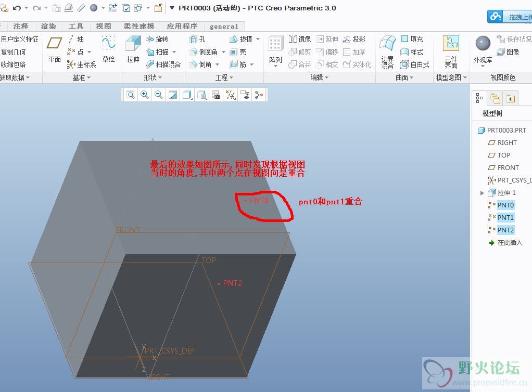Open the 边界混合 boundary blend tool

pyautogui.click(x=387, y=51)
